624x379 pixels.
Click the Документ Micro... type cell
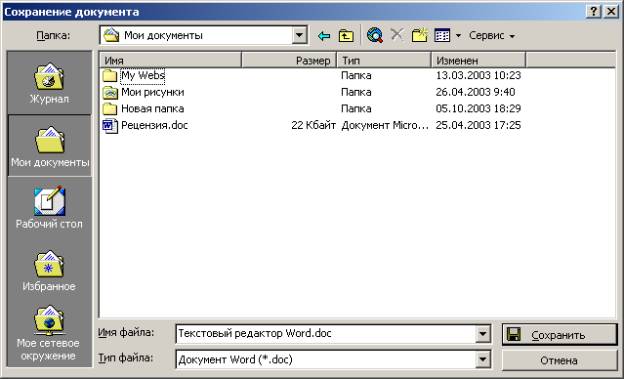pyautogui.click(x=385, y=125)
